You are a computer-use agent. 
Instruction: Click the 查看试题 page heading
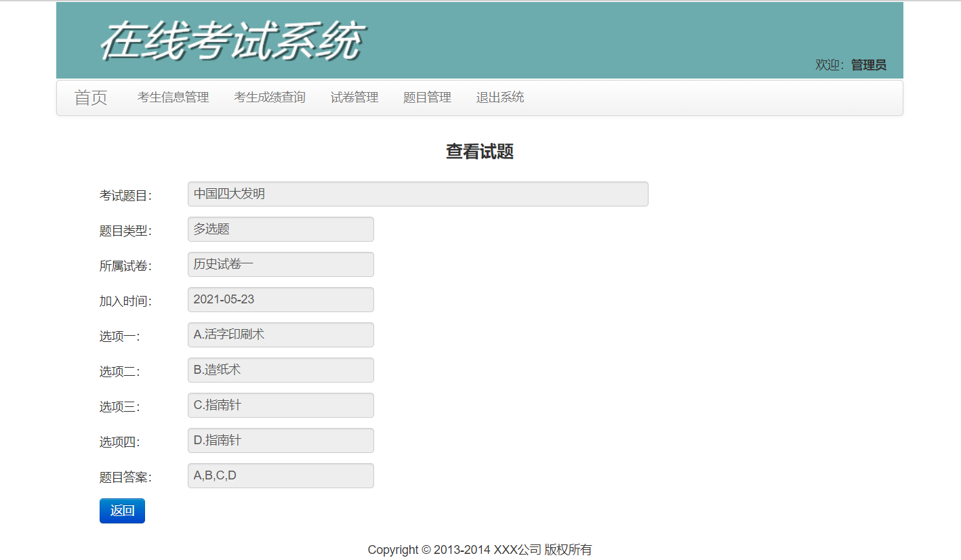tap(480, 152)
